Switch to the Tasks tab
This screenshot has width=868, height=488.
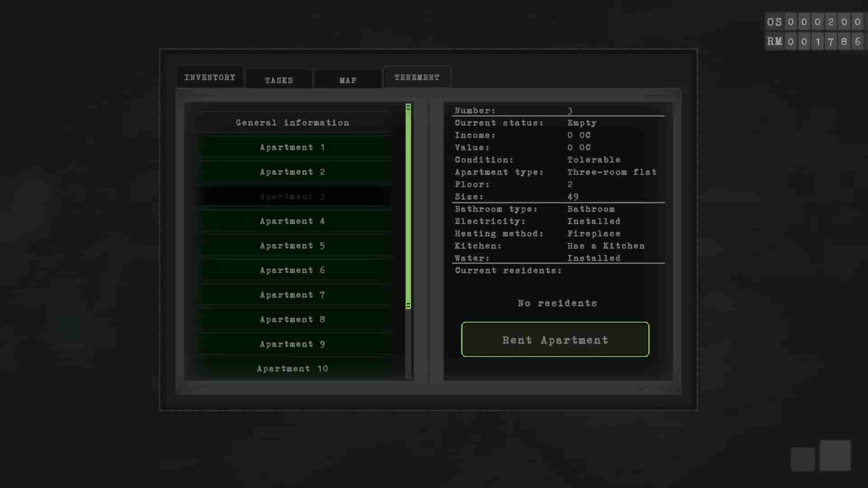278,80
